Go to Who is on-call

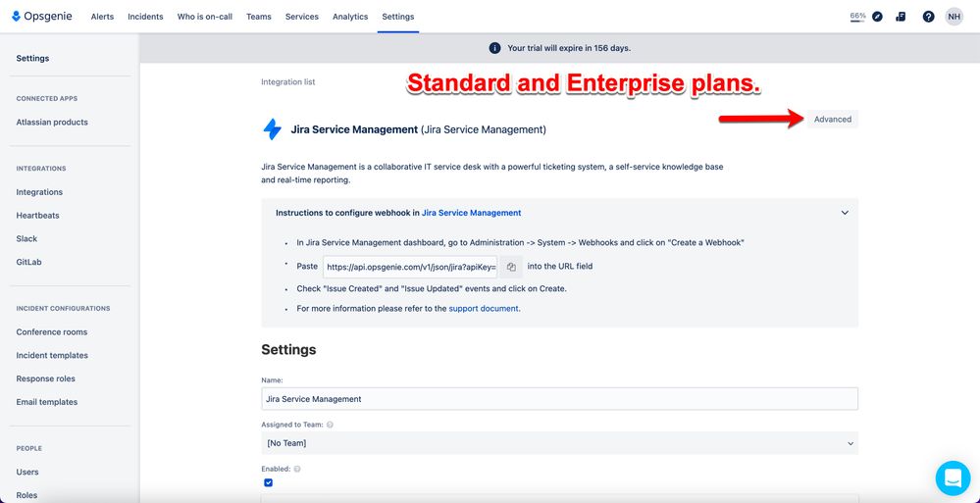pos(204,17)
